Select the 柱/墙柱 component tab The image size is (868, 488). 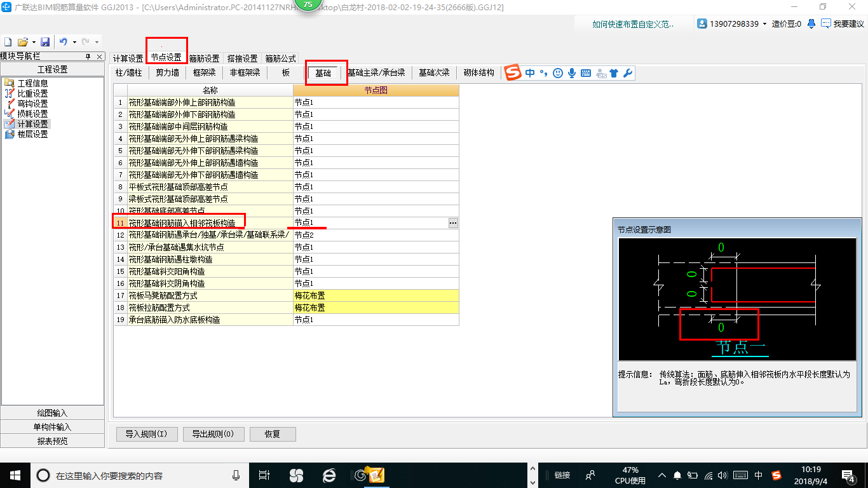[x=129, y=72]
